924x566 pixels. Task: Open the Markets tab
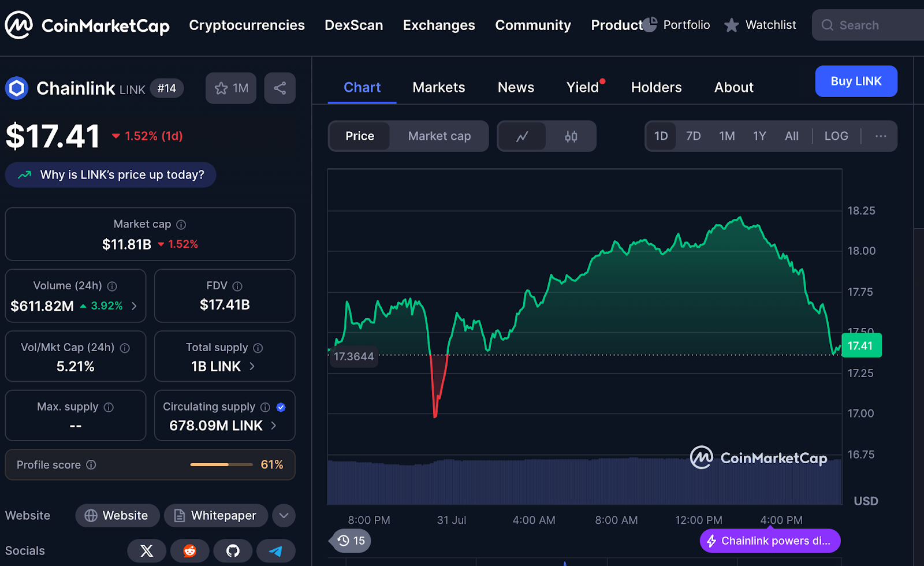coord(438,88)
